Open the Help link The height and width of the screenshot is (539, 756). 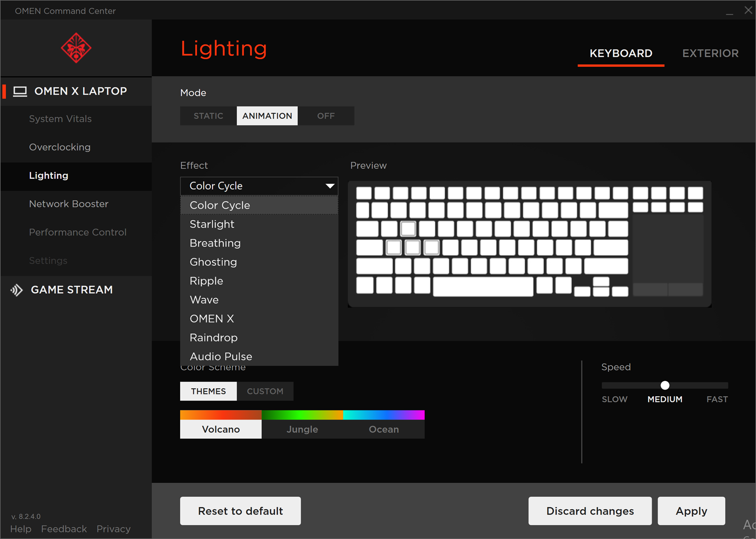tap(21, 529)
